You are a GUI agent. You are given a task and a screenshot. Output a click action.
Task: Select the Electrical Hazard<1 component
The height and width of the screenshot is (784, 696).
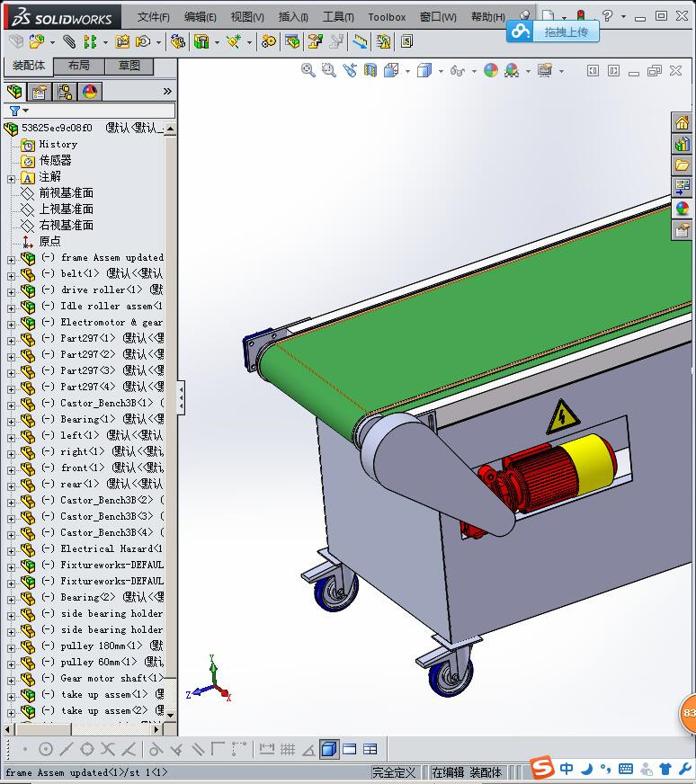point(111,548)
